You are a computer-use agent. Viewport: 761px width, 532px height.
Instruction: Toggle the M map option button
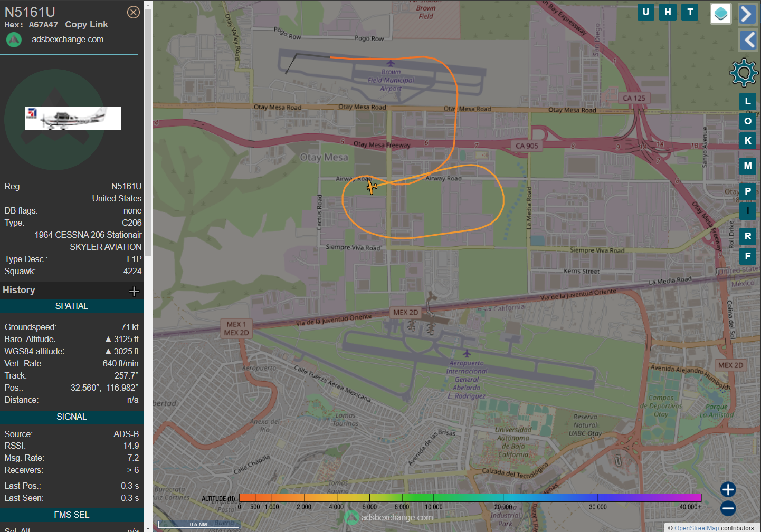click(x=748, y=166)
